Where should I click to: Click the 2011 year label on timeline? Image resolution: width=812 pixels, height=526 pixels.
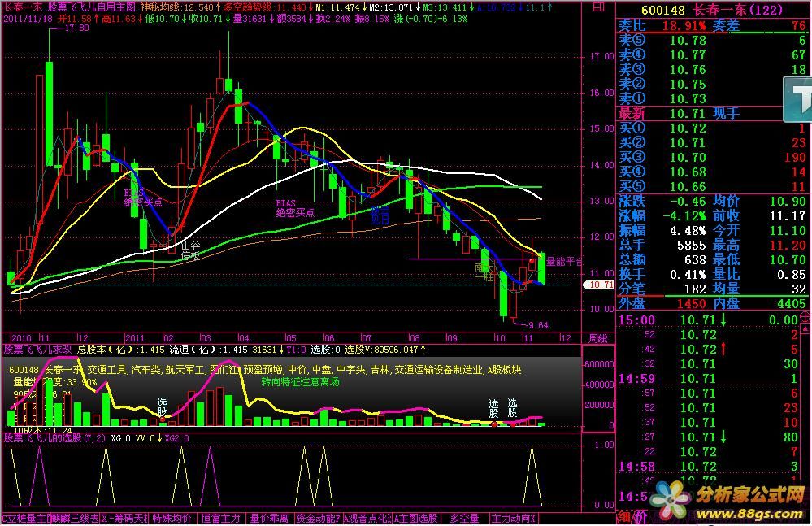point(135,338)
